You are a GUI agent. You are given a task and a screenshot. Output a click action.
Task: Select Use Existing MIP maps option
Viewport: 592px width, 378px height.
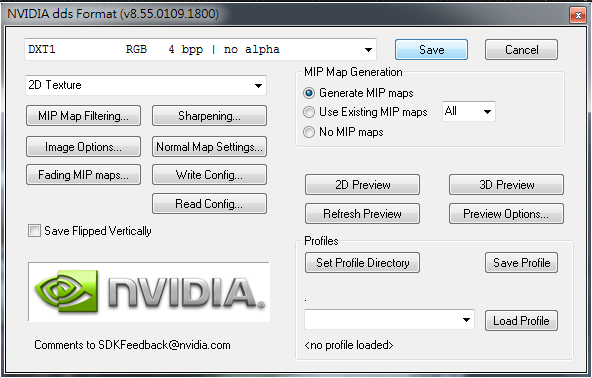click(309, 112)
